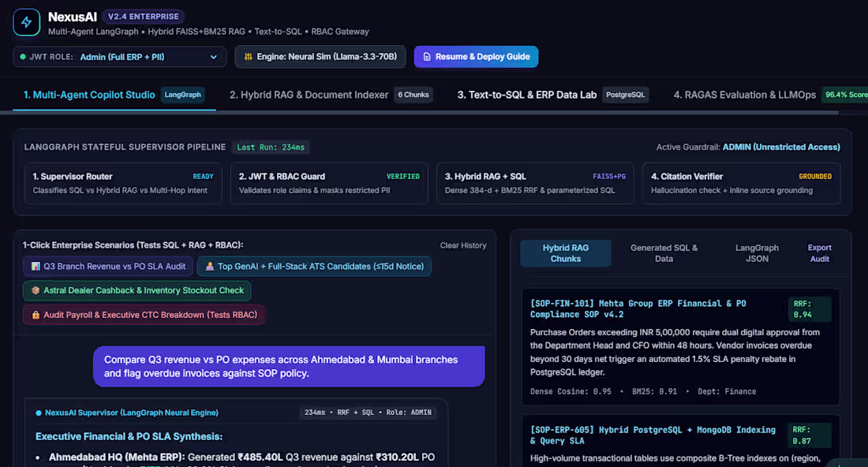The height and width of the screenshot is (467, 868).
Task: Click the person icon on Top GenAI ATS Candidates
Action: point(210,266)
